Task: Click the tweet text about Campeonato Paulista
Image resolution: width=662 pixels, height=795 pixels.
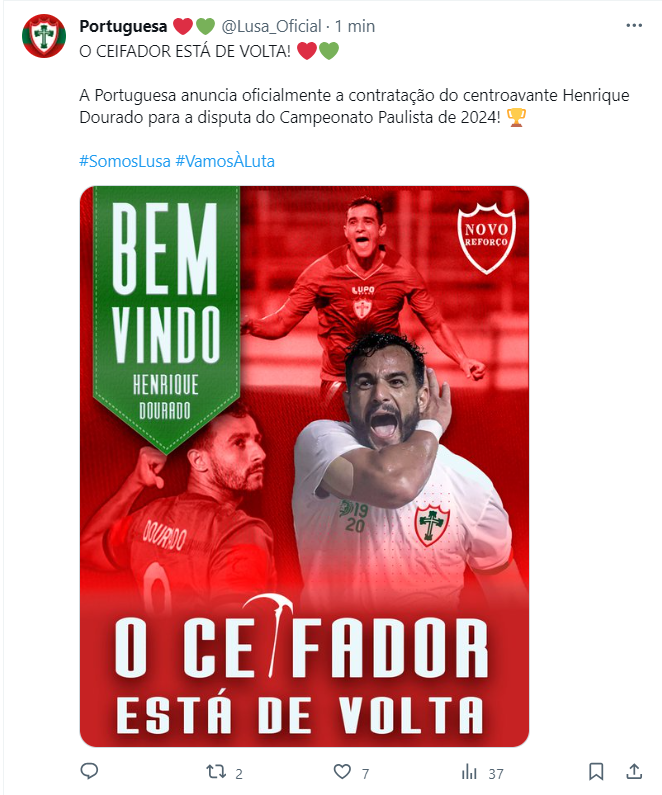Action: [x=354, y=106]
